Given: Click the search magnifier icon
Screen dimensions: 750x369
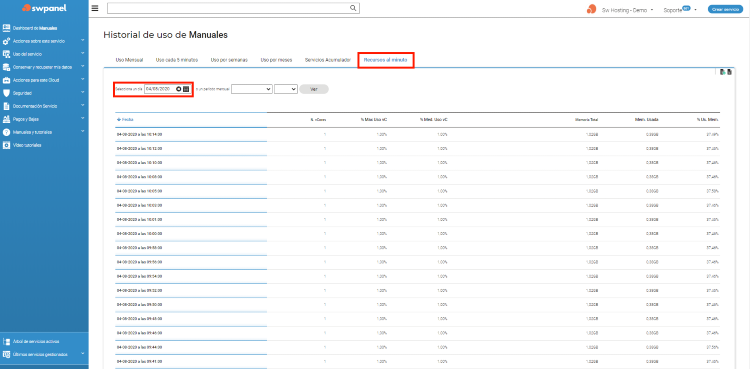Looking at the screenshot, I should click(353, 8).
